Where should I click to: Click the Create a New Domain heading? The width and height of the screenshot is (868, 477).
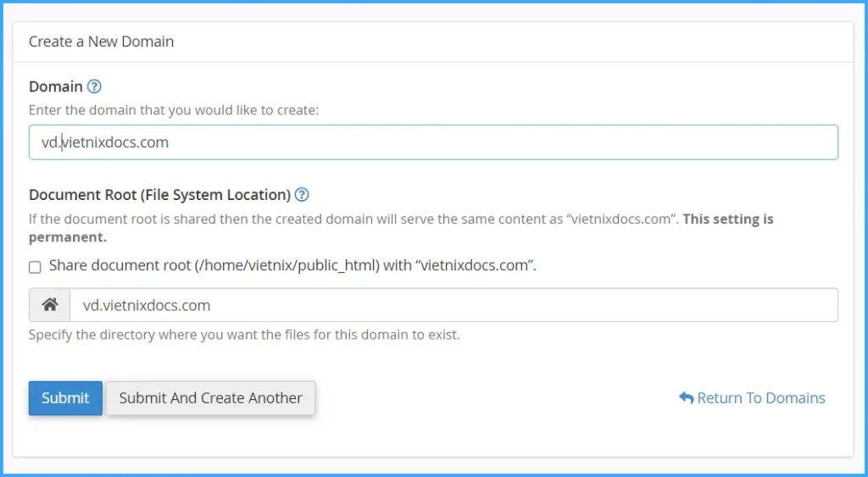[101, 42]
